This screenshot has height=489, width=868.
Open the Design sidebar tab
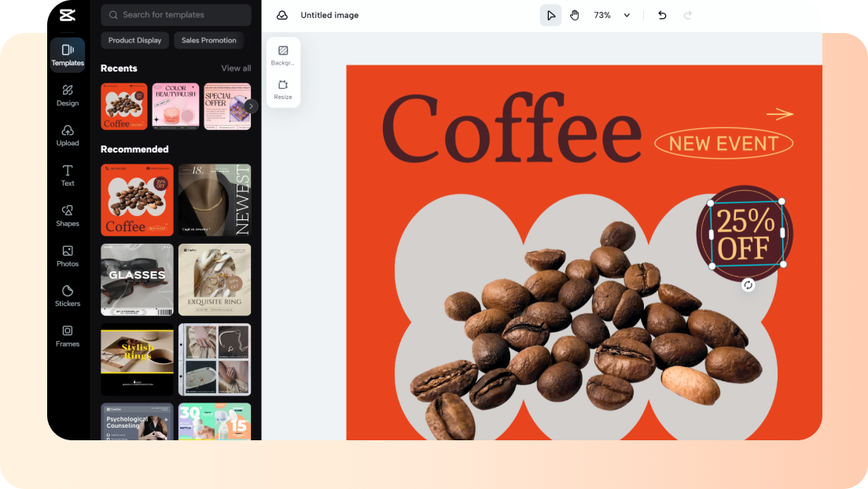[x=68, y=95]
